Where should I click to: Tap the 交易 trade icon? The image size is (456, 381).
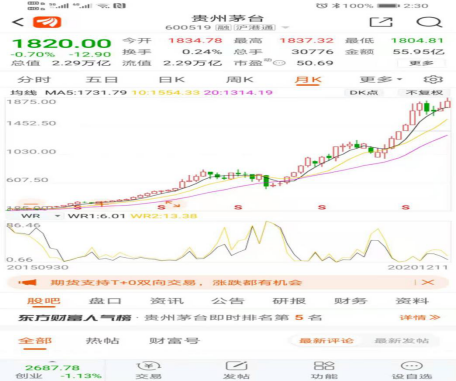tap(149, 370)
